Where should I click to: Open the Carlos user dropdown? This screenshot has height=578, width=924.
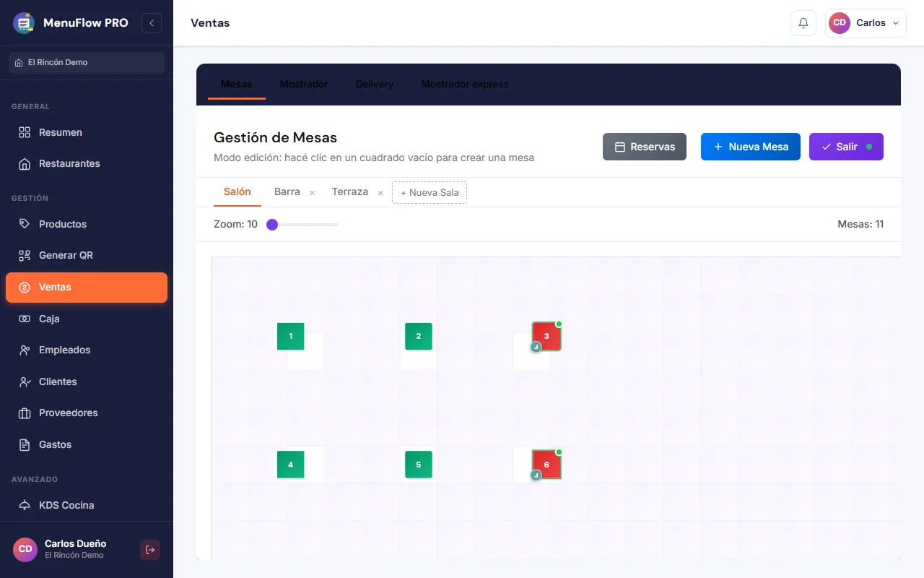coord(866,23)
